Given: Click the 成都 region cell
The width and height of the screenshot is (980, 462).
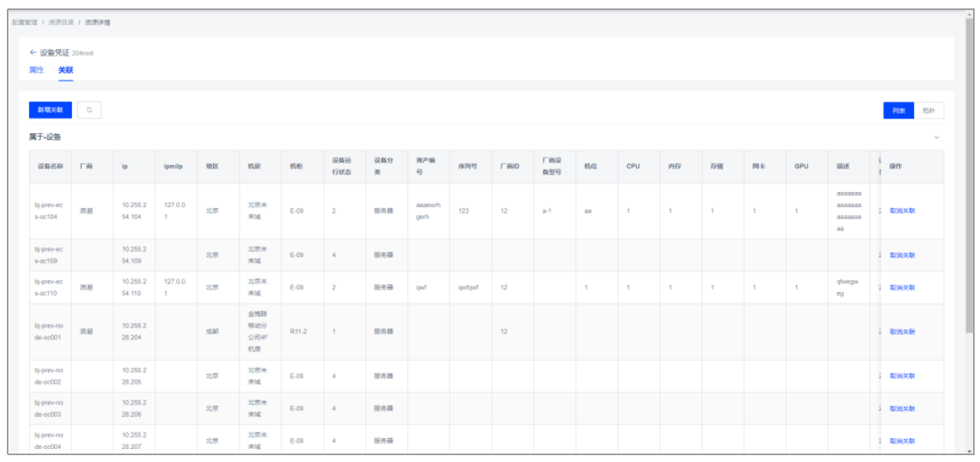Looking at the screenshot, I should [x=212, y=332].
